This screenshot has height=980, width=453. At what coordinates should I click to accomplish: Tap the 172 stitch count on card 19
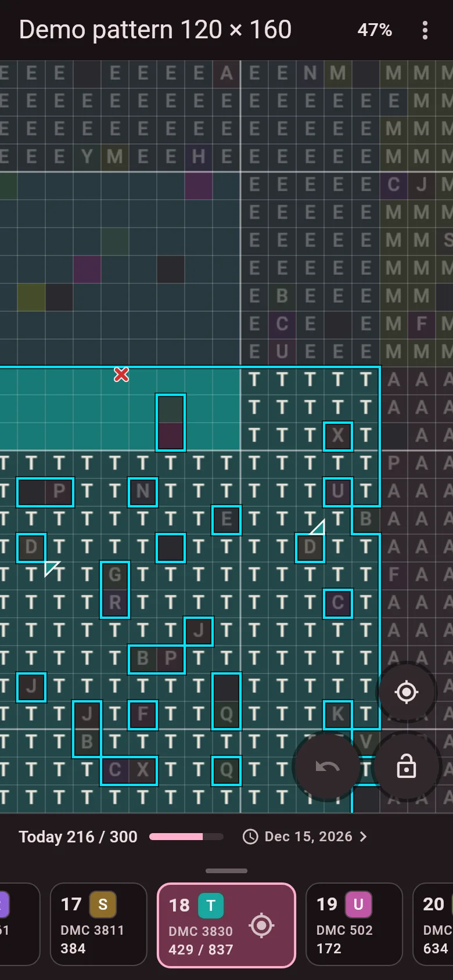tap(329, 949)
